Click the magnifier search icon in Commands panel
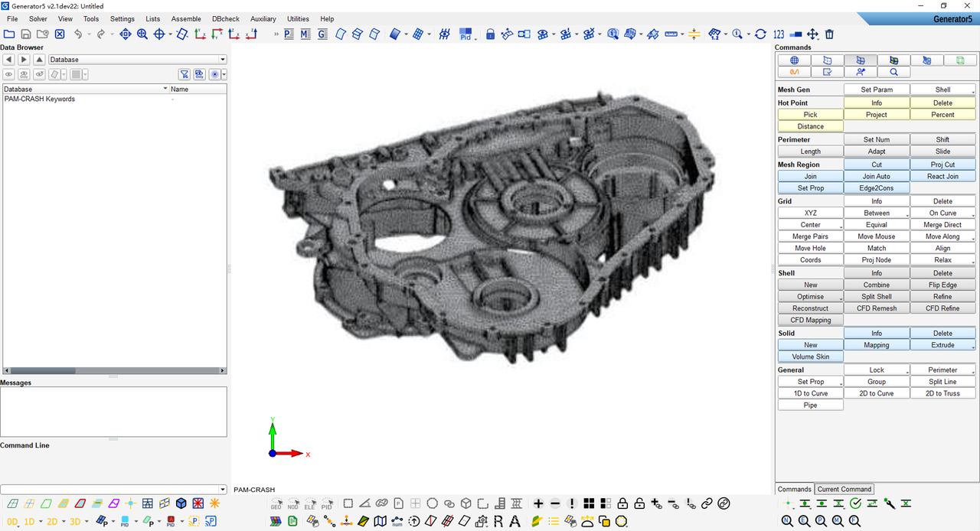The image size is (980, 531). [x=893, y=72]
